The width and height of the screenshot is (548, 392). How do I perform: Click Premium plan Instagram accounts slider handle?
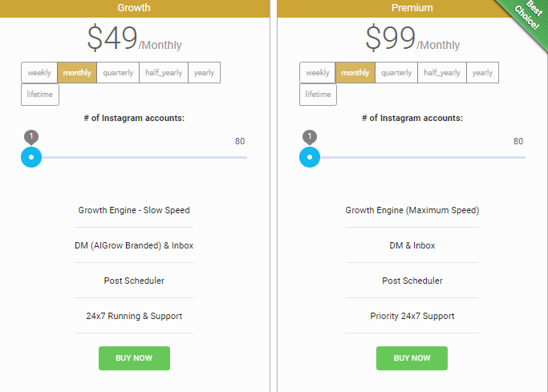[310, 157]
